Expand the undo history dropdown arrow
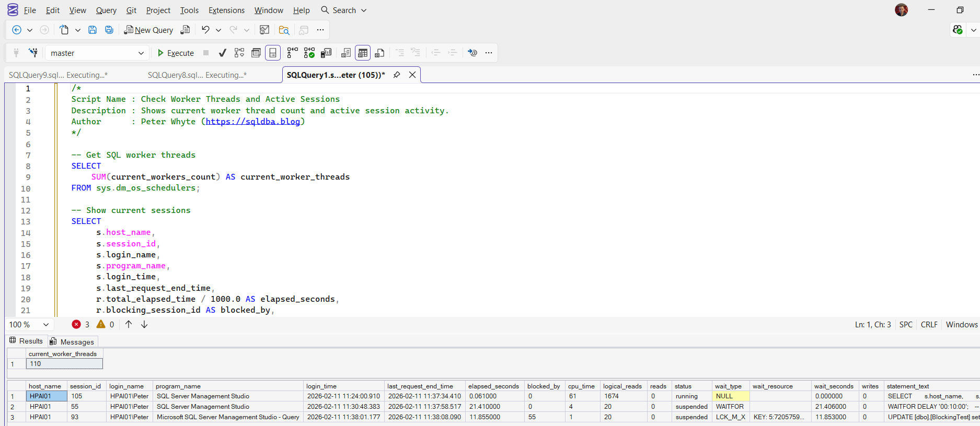This screenshot has width=980, height=426. 218,30
